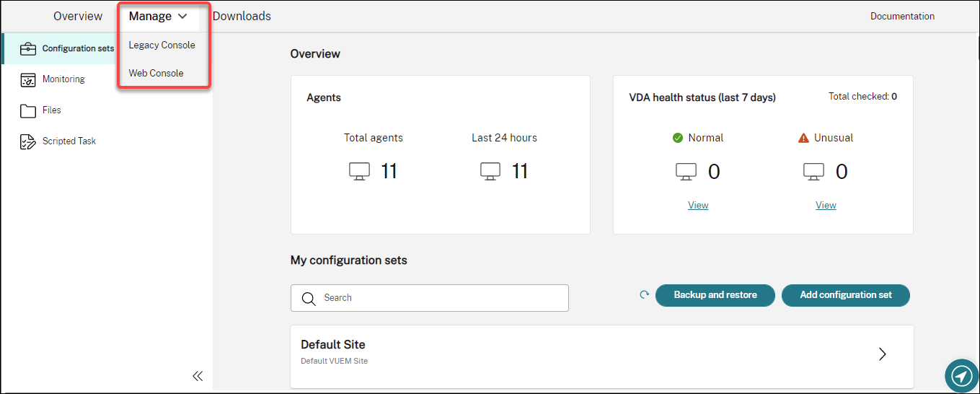Choose Web Console from Manage menu

(x=156, y=73)
